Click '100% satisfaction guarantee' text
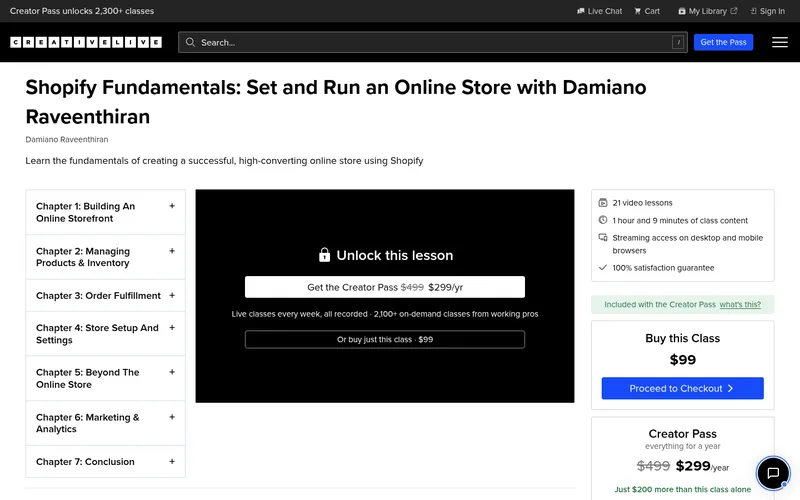 point(663,268)
